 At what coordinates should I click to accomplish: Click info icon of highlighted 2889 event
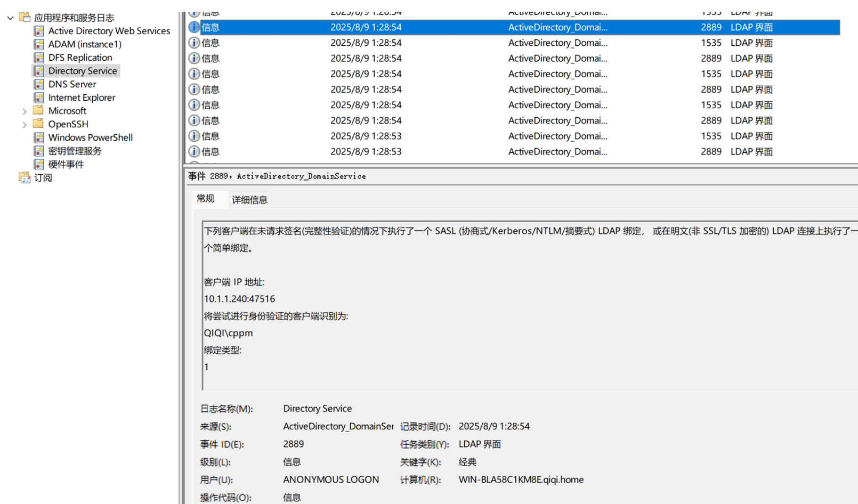(x=195, y=27)
